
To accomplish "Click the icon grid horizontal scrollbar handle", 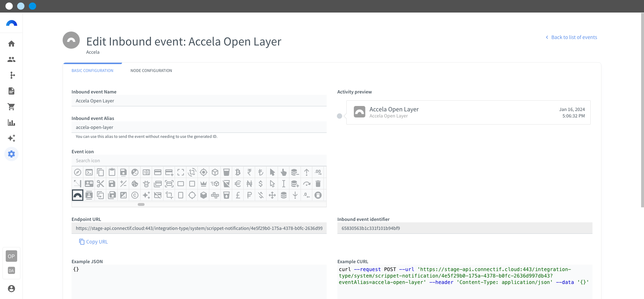I will (141, 204).
